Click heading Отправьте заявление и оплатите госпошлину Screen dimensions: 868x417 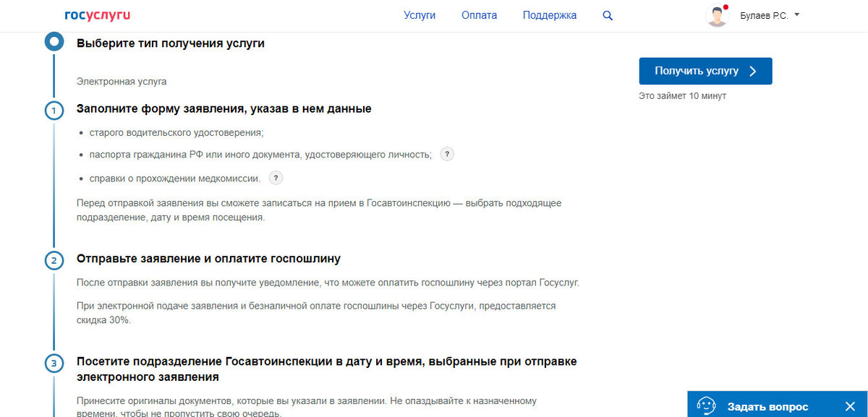208,259
